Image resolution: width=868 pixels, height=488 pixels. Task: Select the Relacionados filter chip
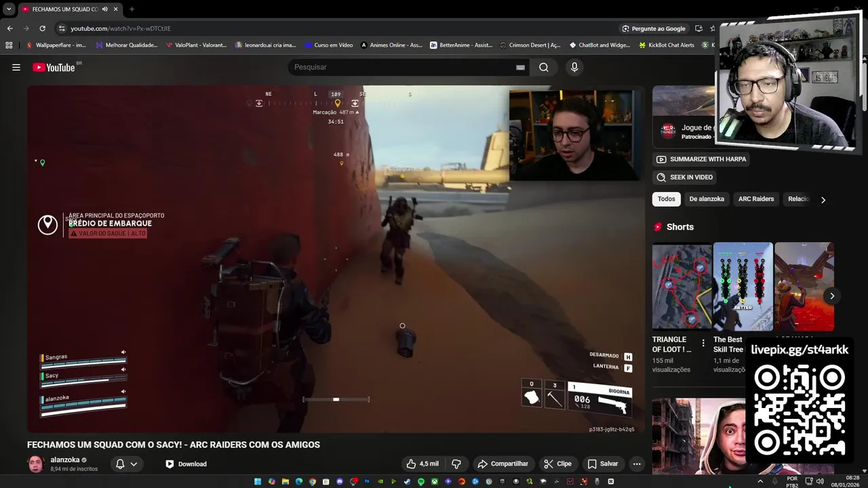pos(798,199)
